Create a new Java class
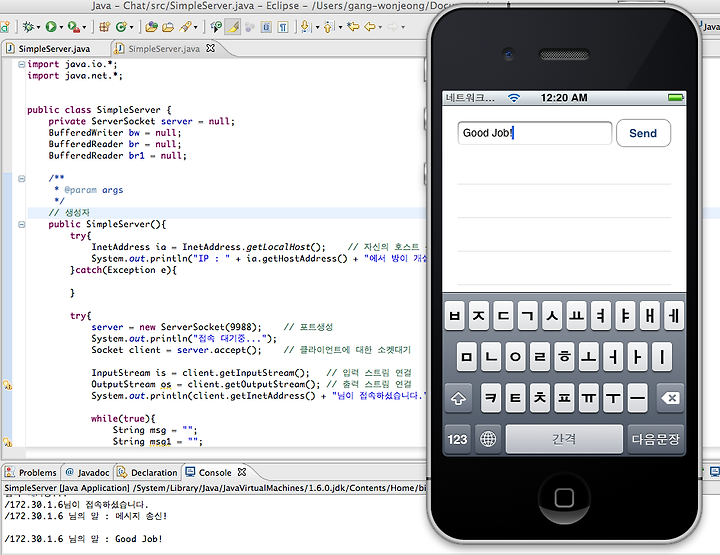The image size is (720, 555). pos(121,27)
